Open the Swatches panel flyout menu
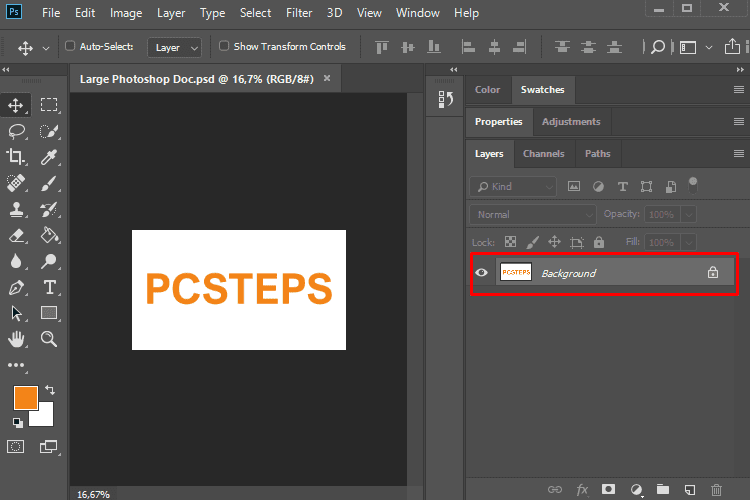Image resolution: width=750 pixels, height=500 pixels. click(x=739, y=89)
